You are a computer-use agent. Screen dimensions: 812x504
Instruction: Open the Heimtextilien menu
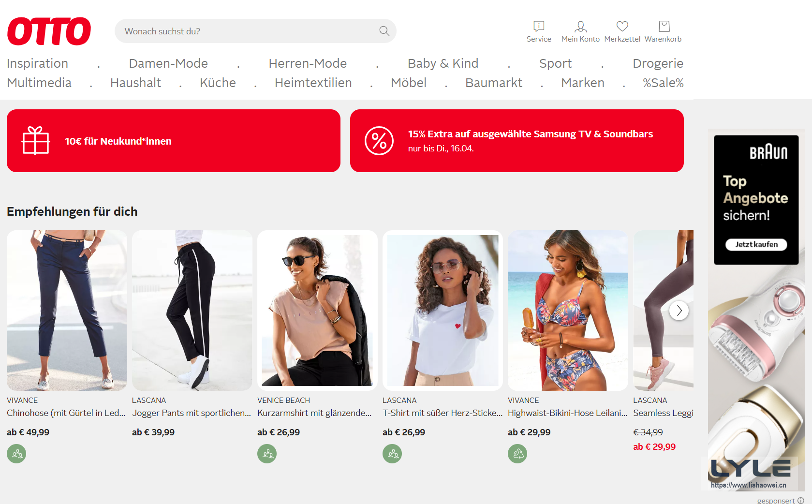313,83
